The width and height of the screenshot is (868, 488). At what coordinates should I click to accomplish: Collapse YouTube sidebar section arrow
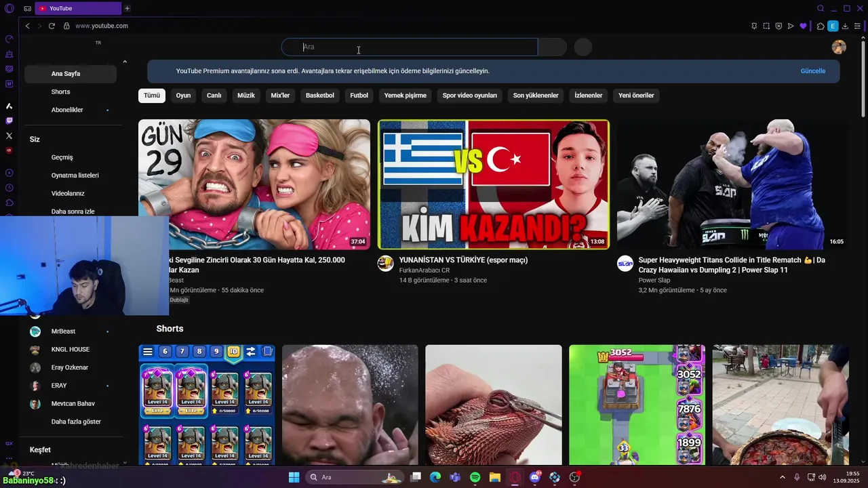[125, 62]
